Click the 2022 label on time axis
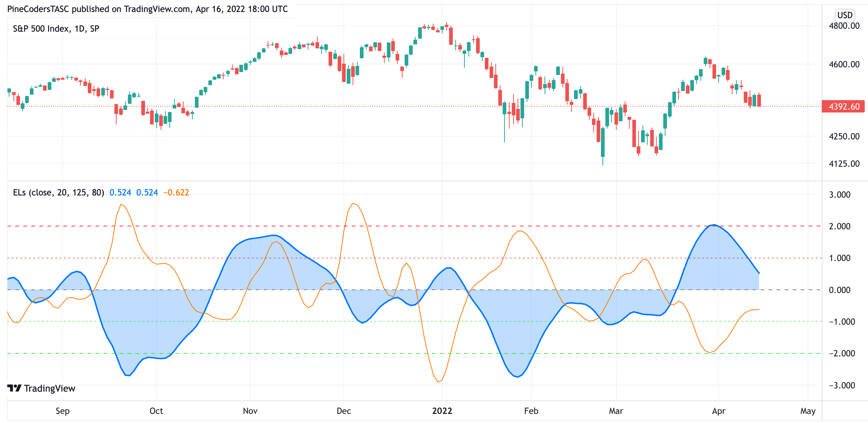The image size is (868, 423). (x=442, y=411)
